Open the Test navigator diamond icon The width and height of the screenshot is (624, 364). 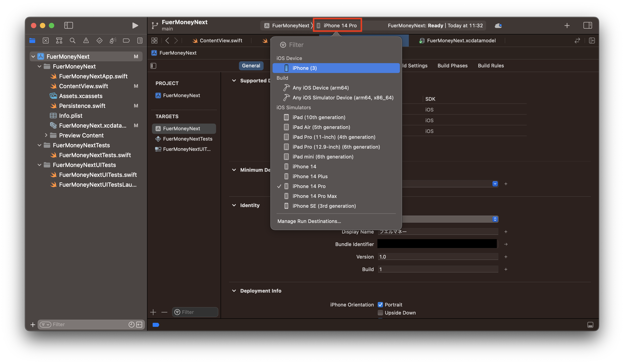99,40
